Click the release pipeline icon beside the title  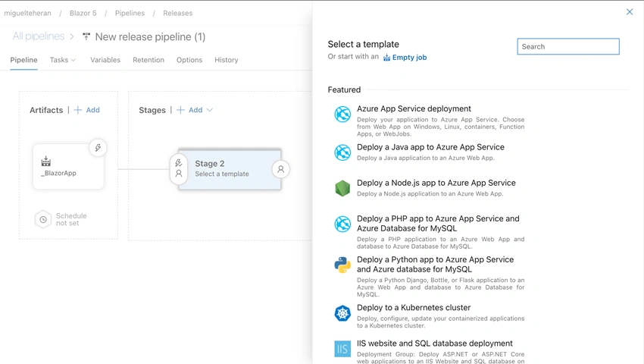tap(86, 36)
